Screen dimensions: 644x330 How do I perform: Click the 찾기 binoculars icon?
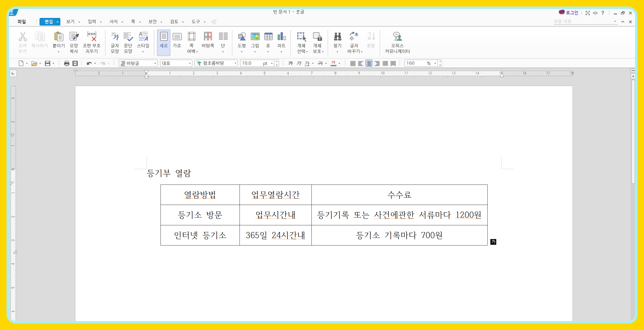(337, 37)
